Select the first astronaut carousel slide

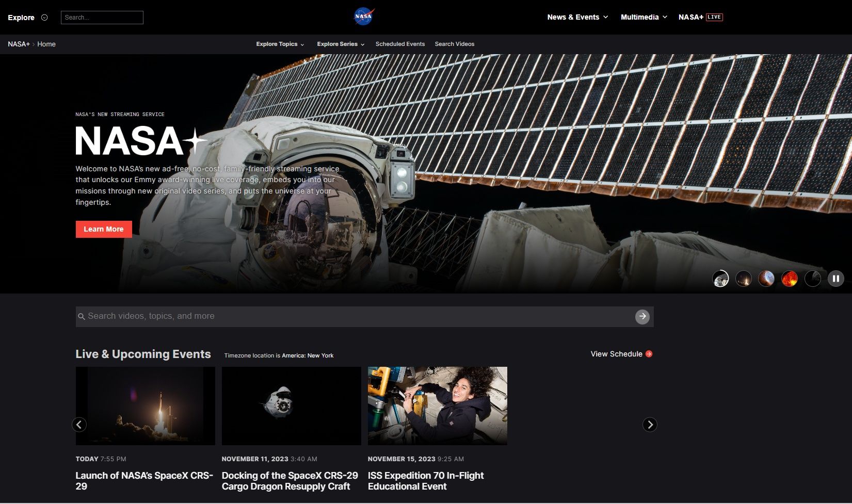[720, 279]
